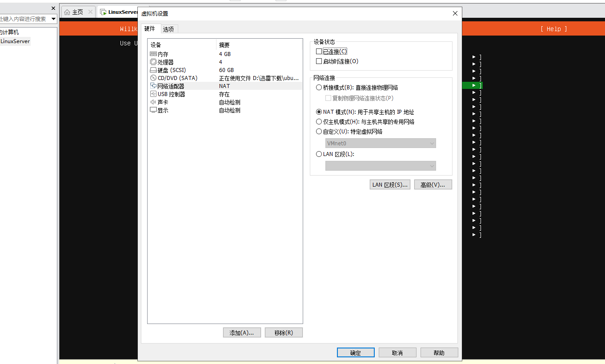The width and height of the screenshot is (605, 364).
Task: Select the 内存 memory device icon
Action: [x=153, y=54]
